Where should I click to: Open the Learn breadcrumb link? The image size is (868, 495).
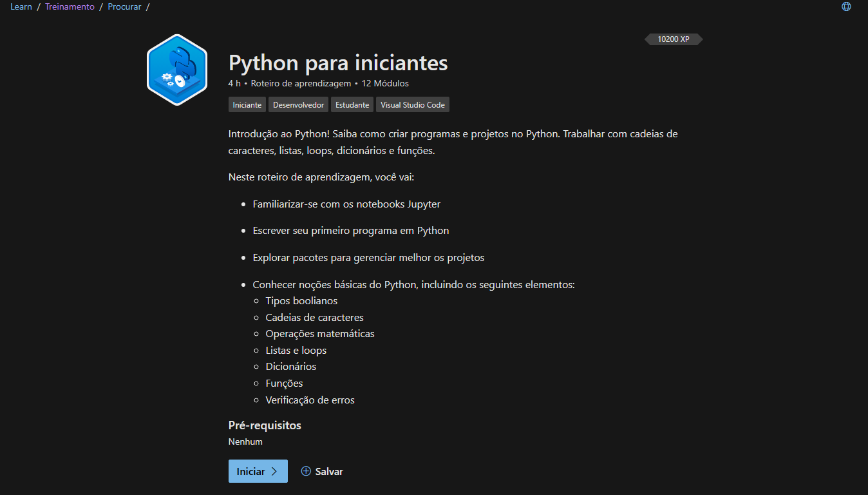[x=21, y=7]
